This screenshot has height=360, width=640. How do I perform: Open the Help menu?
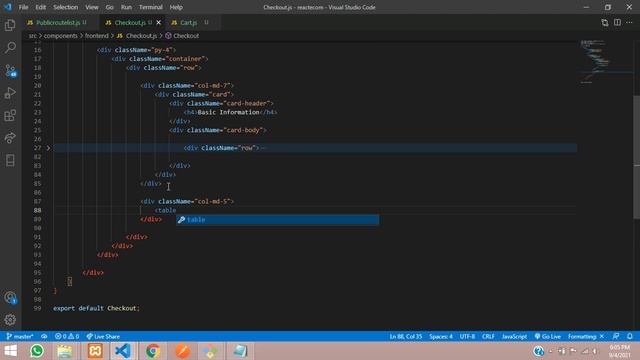click(x=176, y=7)
